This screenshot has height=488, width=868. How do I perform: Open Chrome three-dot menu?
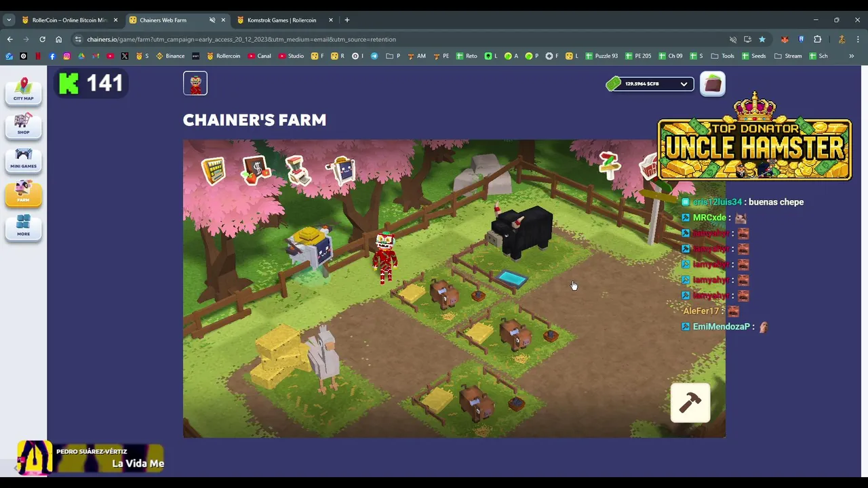coord(858,39)
